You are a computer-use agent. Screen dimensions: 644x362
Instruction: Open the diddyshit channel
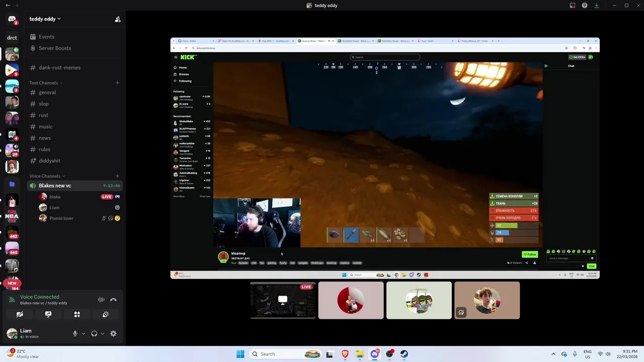[74, 161]
